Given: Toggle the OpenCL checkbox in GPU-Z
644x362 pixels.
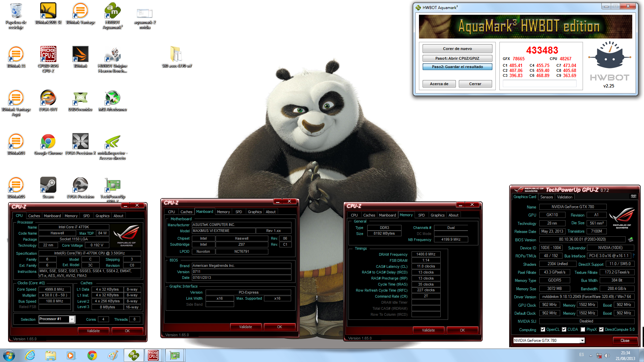Looking at the screenshot, I should [x=543, y=329].
